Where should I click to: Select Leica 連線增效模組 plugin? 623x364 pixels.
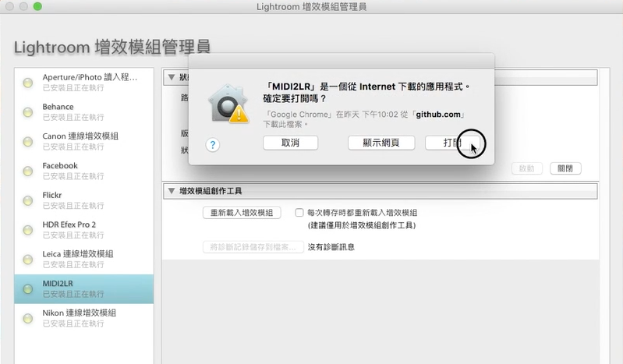pos(84,259)
